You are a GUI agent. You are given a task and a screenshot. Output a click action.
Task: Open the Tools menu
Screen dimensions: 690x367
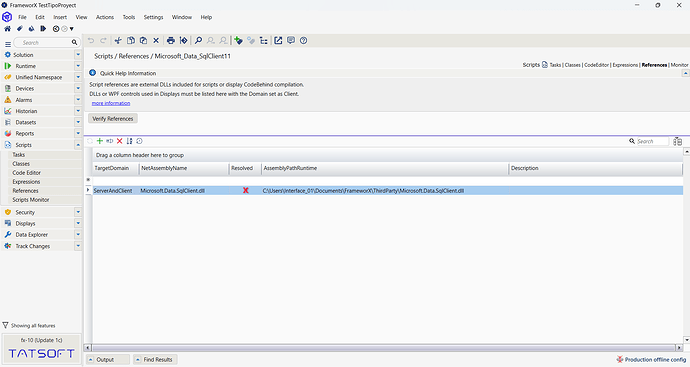(x=129, y=17)
